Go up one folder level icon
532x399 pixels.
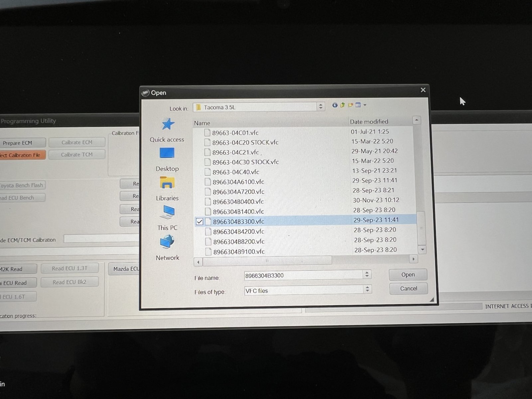pos(342,105)
